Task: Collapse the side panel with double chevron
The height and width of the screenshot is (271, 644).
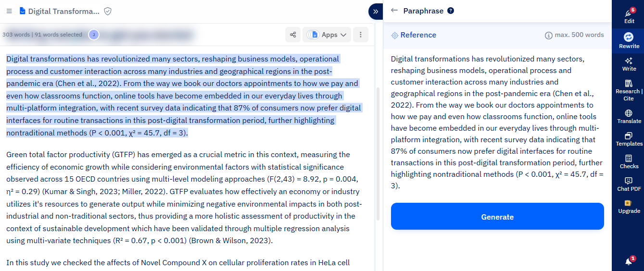Action: coord(375,11)
